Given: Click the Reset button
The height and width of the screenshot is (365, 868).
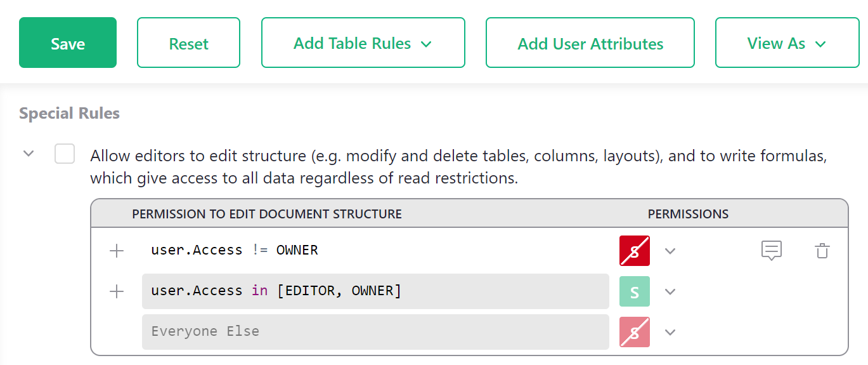Looking at the screenshot, I should (x=188, y=43).
